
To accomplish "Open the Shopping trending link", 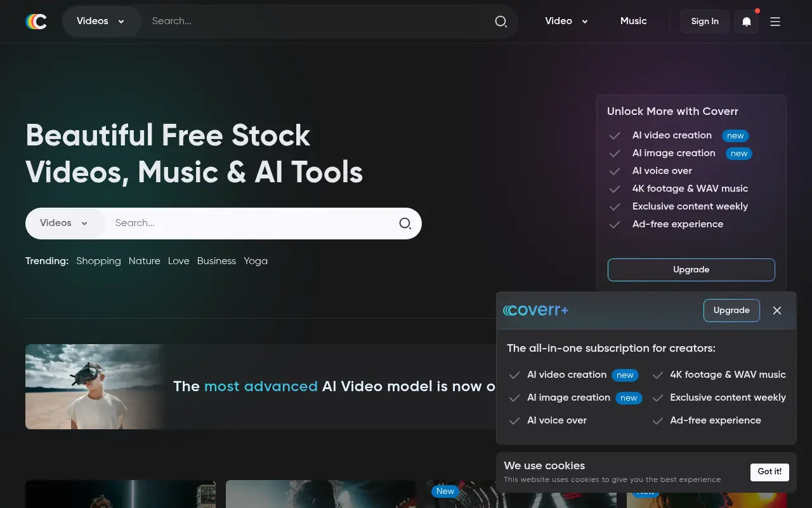I will 98,261.
